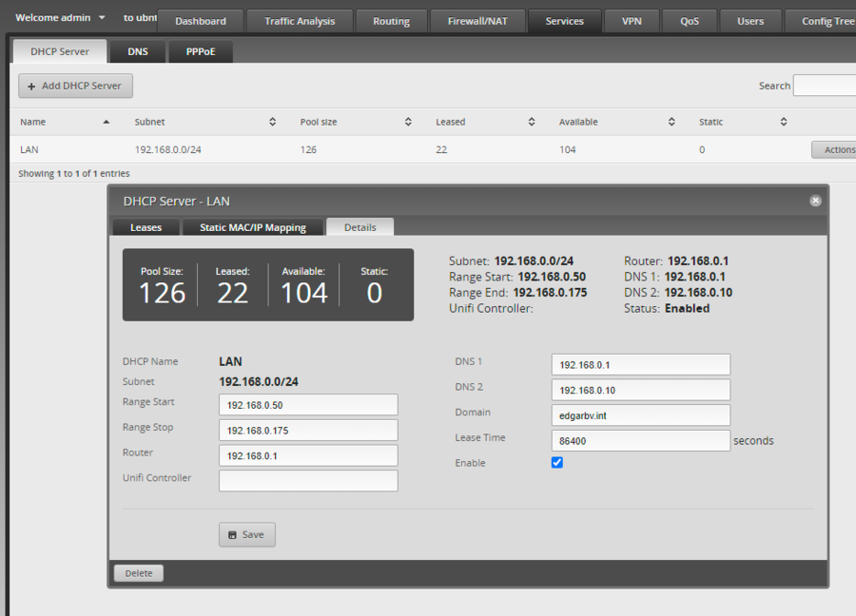The image size is (856, 616).
Task: Open the Welcome admin dropdown arrow
Action: click(x=102, y=18)
